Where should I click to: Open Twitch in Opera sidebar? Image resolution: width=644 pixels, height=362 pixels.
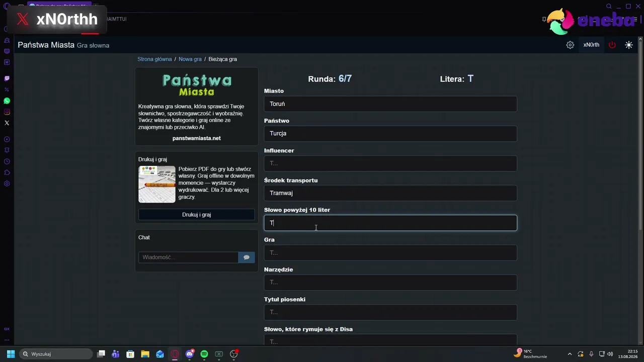(7, 78)
